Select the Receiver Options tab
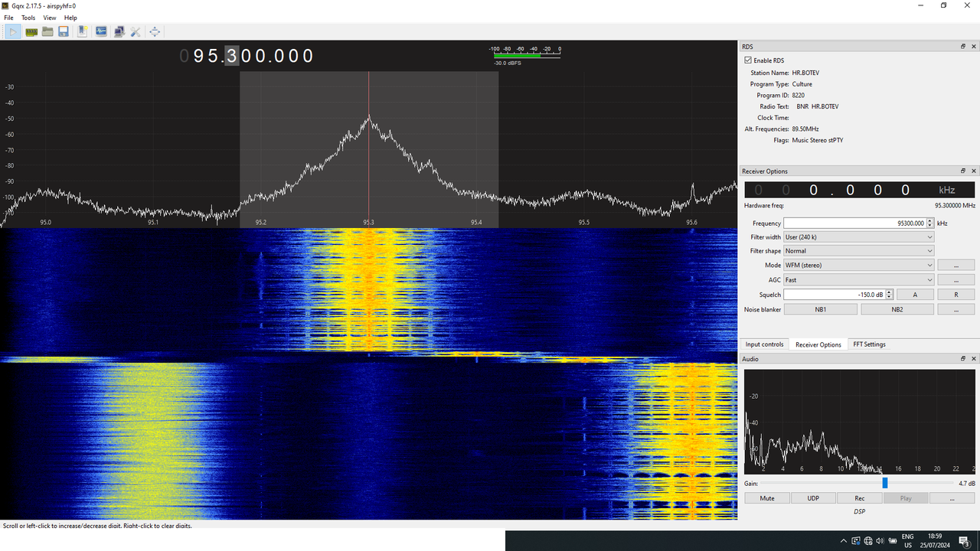This screenshot has height=551, width=980. tap(818, 344)
